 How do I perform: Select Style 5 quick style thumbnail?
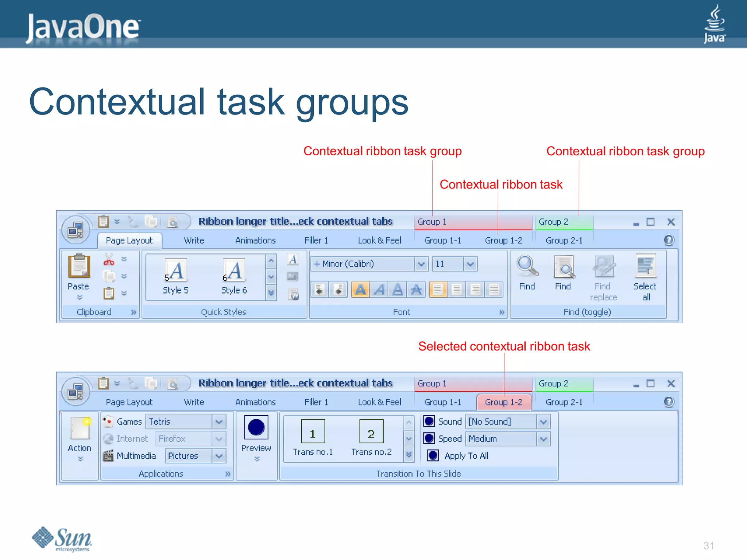tap(176, 277)
